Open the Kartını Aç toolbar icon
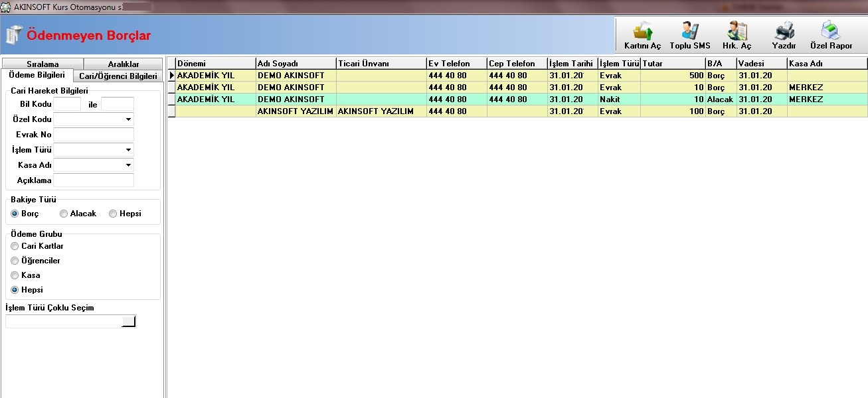The image size is (868, 398). [x=642, y=36]
